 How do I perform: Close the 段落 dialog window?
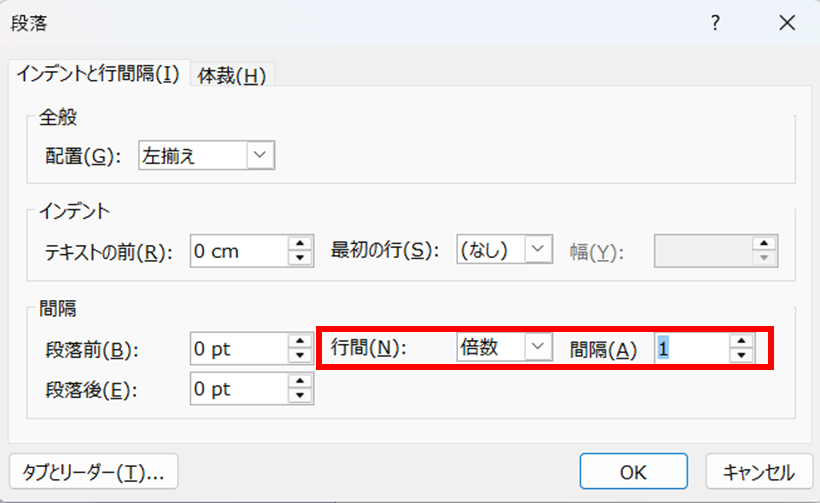click(x=787, y=24)
